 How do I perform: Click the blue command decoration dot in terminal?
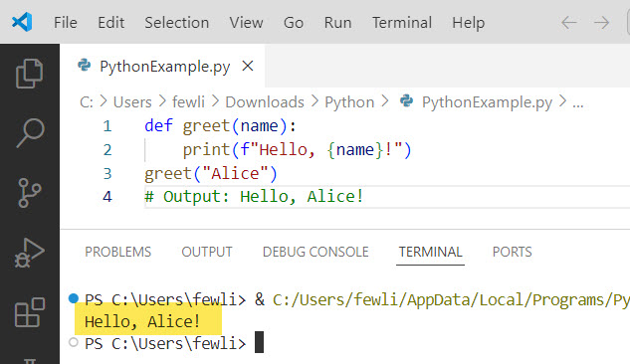pyautogui.click(x=74, y=298)
